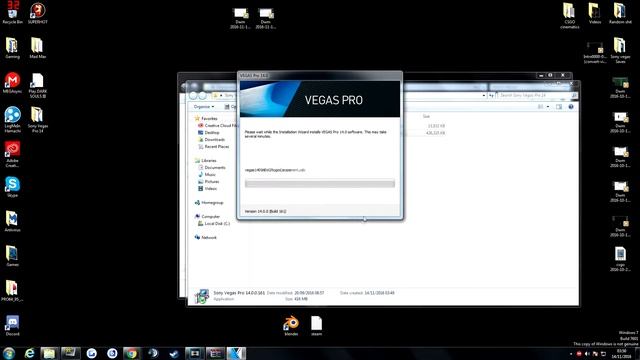The width and height of the screenshot is (640, 360).
Task: Select the Mad Max folder icon
Action: (x=37, y=48)
